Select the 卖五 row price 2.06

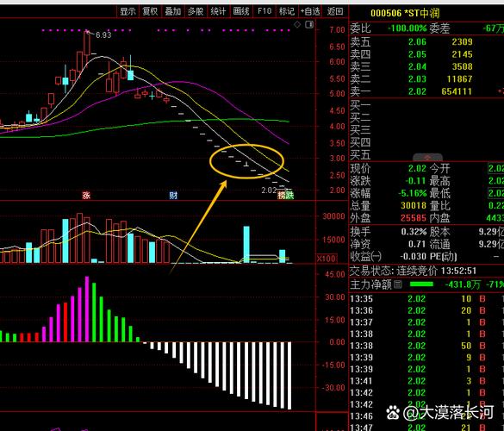(417, 42)
